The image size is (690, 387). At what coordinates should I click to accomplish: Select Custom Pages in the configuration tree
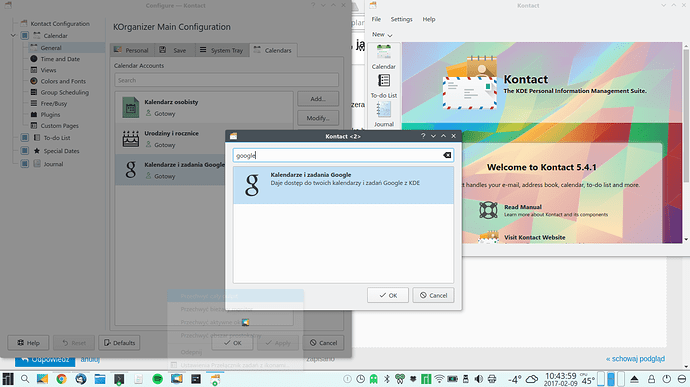(59, 126)
